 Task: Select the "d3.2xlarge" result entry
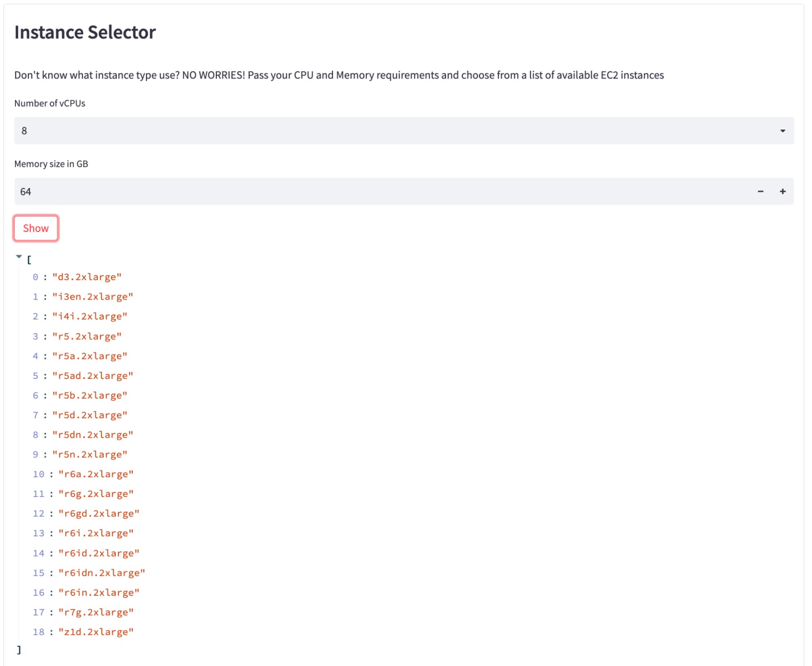87,277
